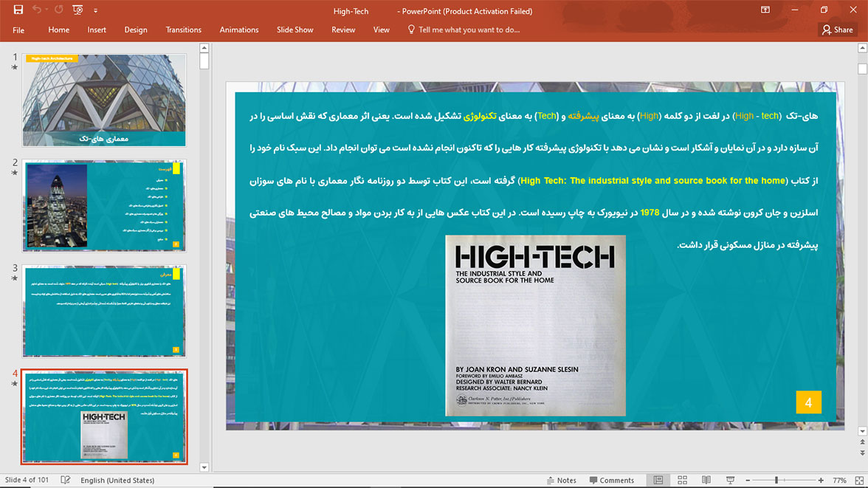The image size is (868, 488).
Task: Go to previous slide with double-up arrow
Action: [862, 442]
